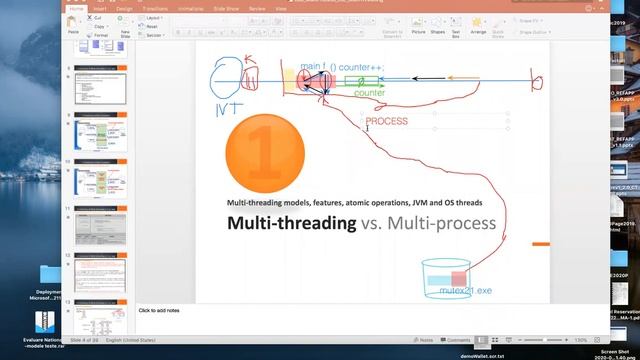640x360 pixels.
Task: Open the Insert ribbon tab
Action: coord(100,9)
